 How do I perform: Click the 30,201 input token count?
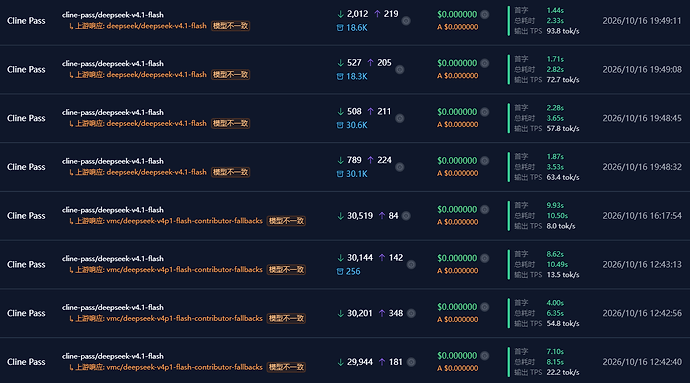360,313
